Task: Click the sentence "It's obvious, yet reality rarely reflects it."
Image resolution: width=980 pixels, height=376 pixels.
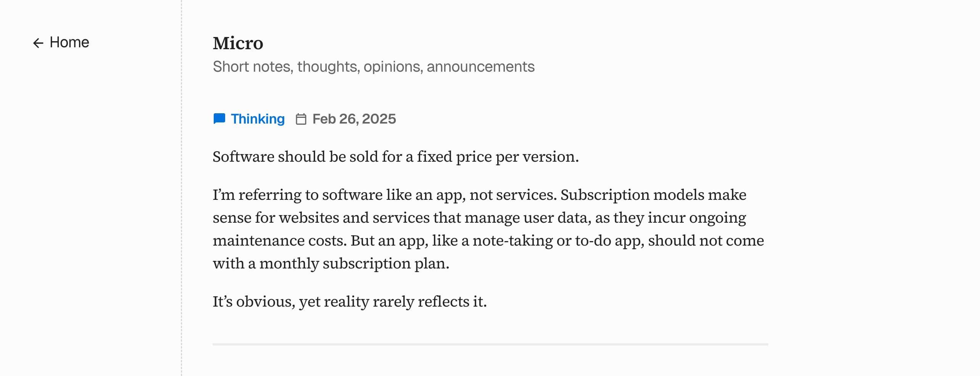Action: 350,302
